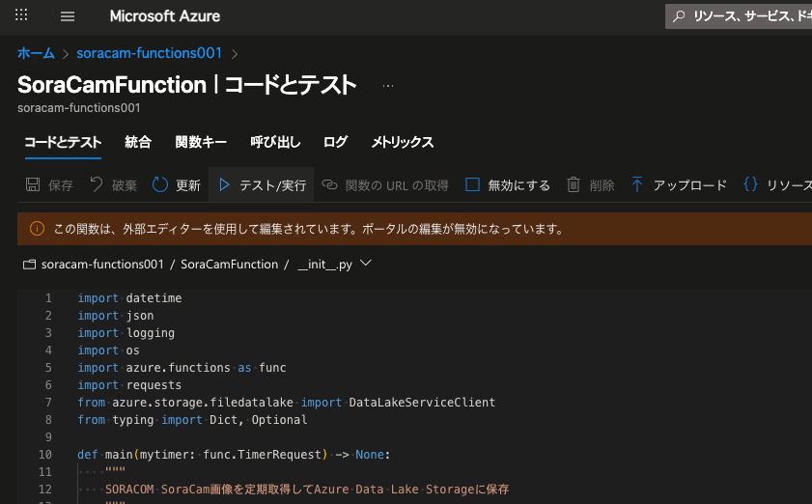
Task: Click the 更新 label in toolbar
Action: [188, 185]
